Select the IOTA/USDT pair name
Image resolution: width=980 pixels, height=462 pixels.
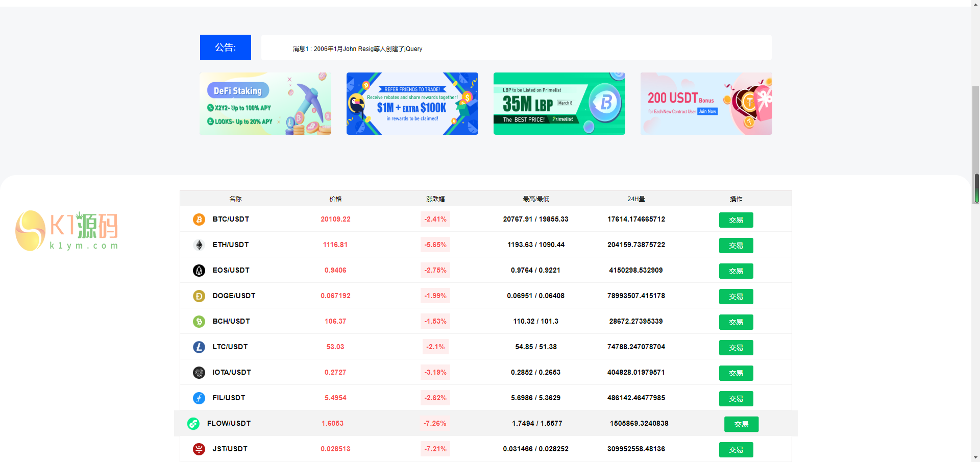(232, 372)
